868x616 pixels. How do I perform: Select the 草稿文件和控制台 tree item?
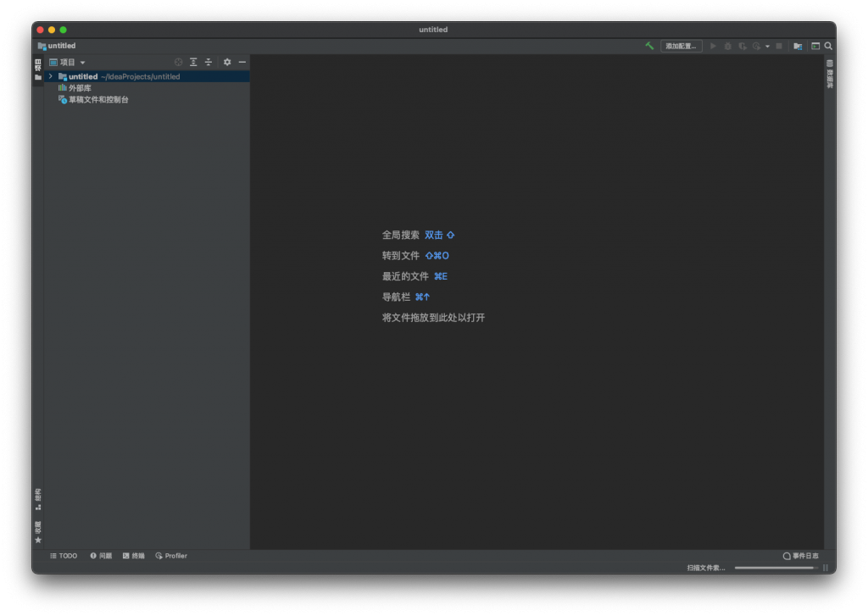pos(93,100)
